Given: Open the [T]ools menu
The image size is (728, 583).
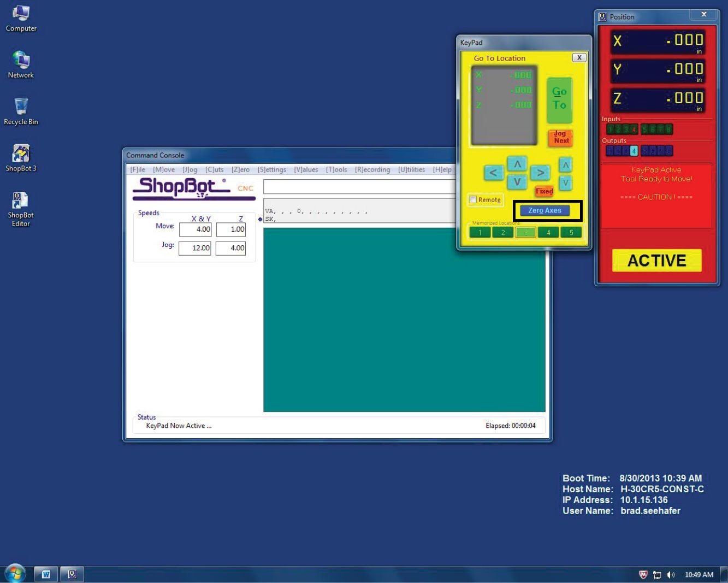Looking at the screenshot, I should [336, 170].
